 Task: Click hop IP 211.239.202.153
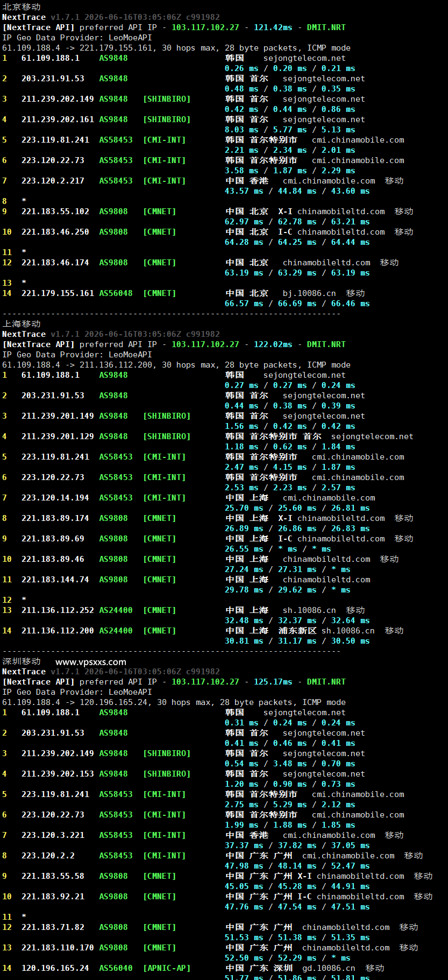pos(58,774)
